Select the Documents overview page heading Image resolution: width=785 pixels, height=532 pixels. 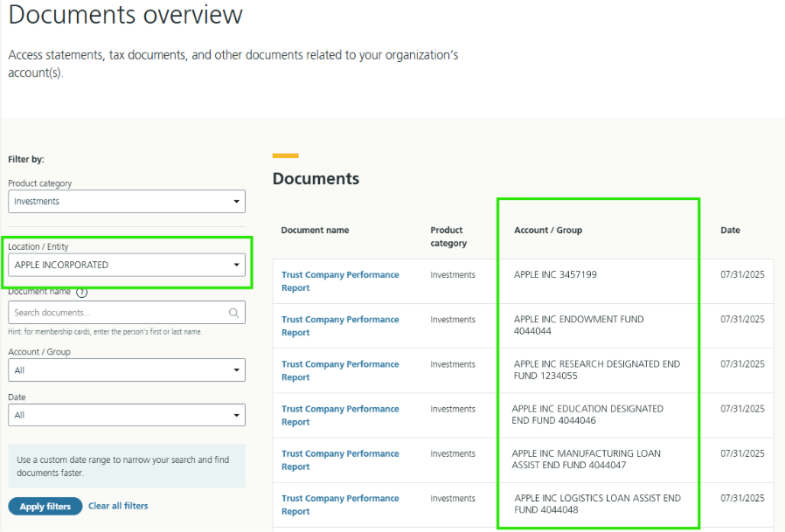[x=125, y=14]
